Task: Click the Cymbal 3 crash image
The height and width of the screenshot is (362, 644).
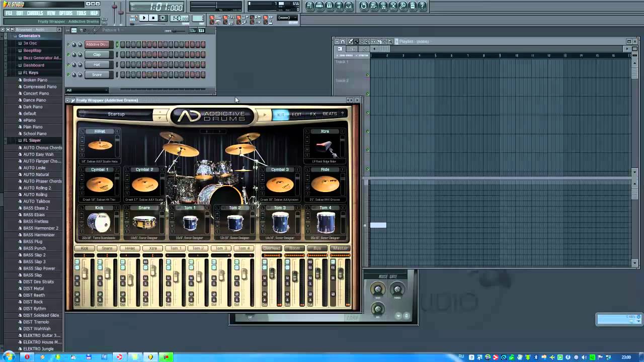Action: point(280,185)
